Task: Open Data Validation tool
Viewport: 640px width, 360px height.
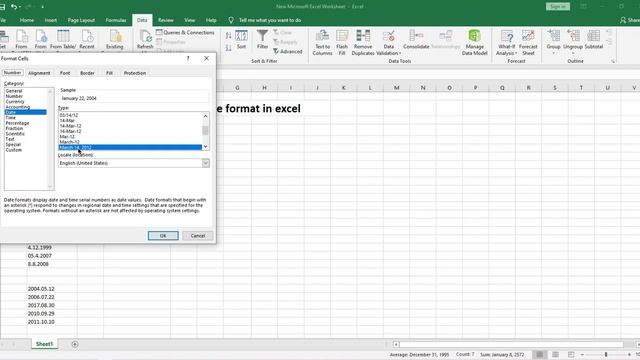Action: (389, 42)
